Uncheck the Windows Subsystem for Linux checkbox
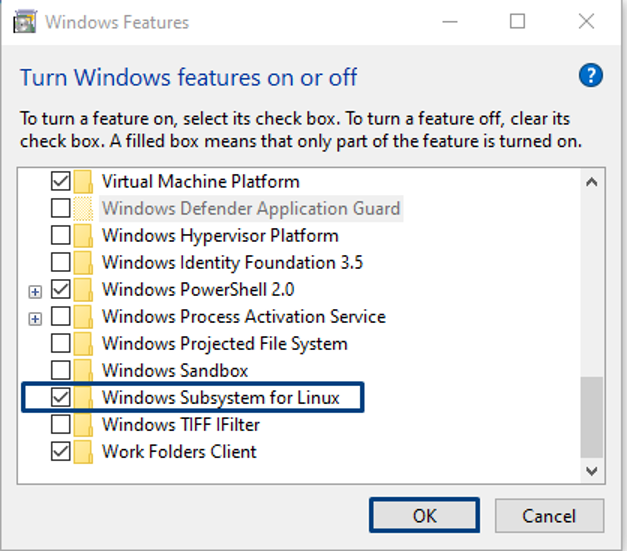Screen dimensions: 628x552 tap(60, 397)
